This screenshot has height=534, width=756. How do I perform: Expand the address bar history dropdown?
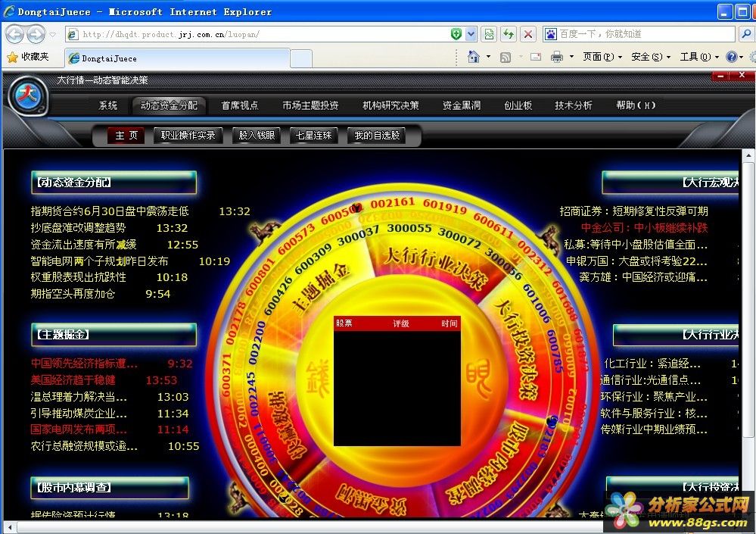click(x=471, y=34)
